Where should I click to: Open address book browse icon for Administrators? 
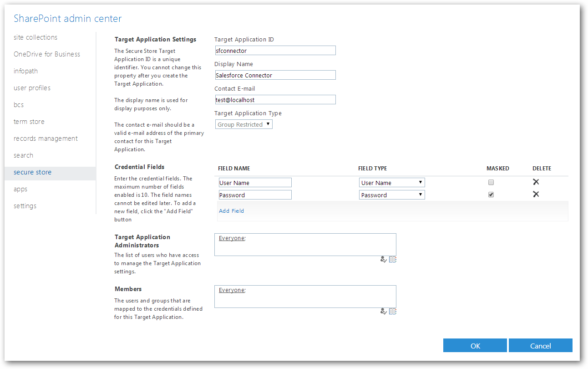pos(393,260)
